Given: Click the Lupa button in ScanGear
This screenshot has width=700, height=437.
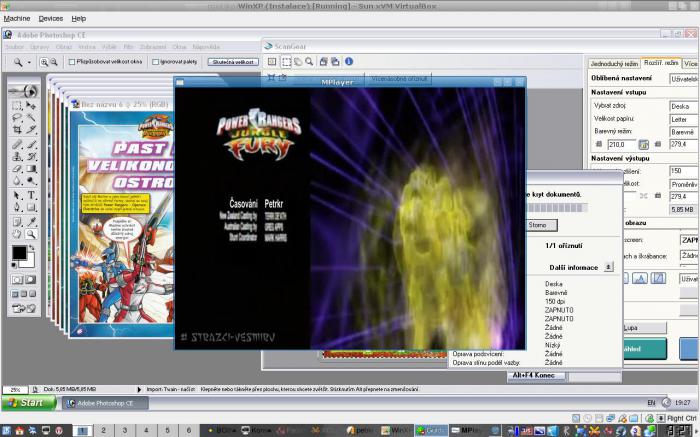Looking at the screenshot, I should (x=645, y=328).
